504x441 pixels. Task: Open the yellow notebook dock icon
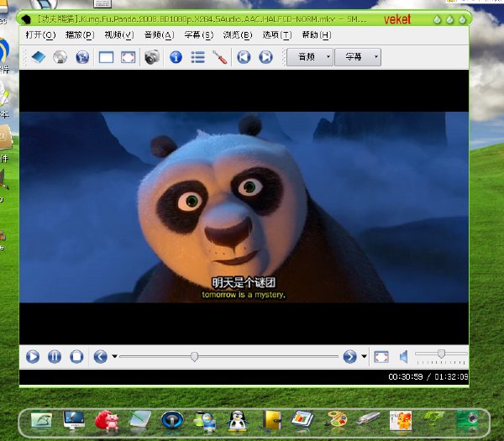coord(272,420)
